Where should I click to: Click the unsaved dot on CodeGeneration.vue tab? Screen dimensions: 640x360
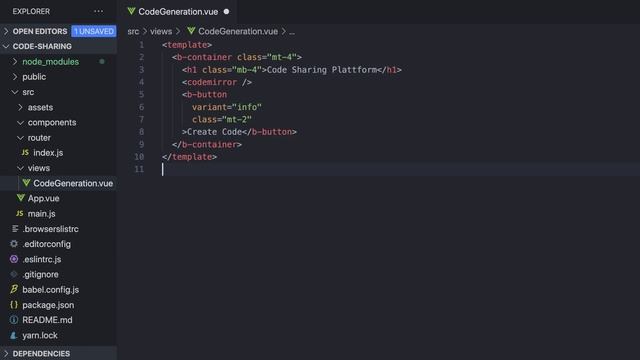pos(226,12)
